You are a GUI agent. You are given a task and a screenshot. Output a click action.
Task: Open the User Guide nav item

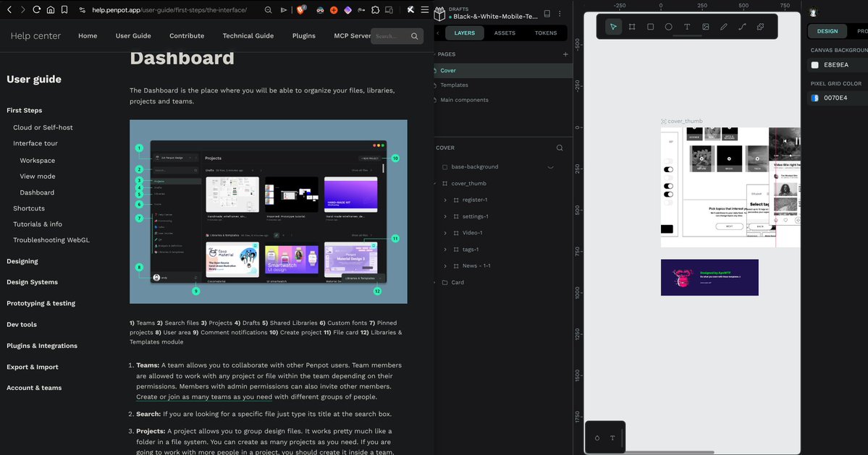pyautogui.click(x=133, y=36)
